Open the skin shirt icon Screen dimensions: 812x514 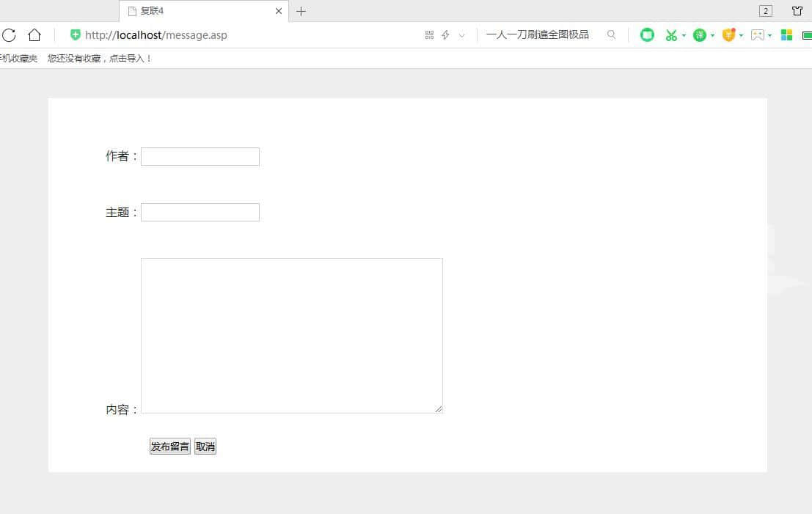(797, 11)
